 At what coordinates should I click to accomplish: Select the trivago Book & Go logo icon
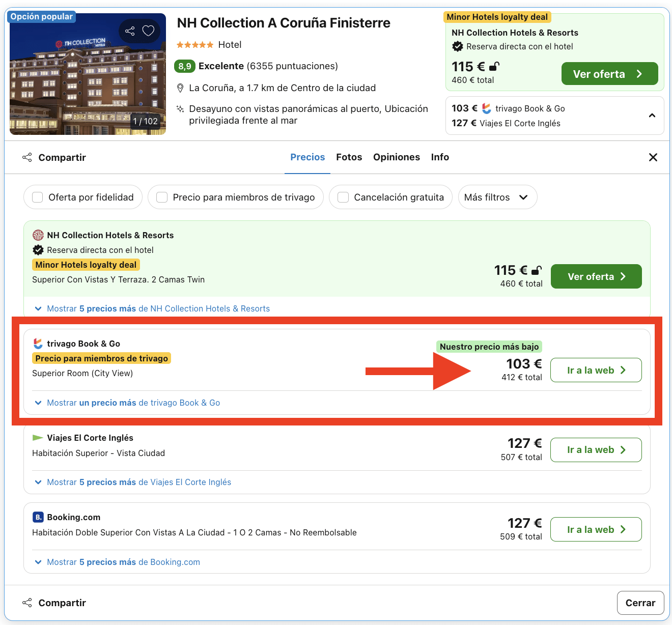click(38, 343)
